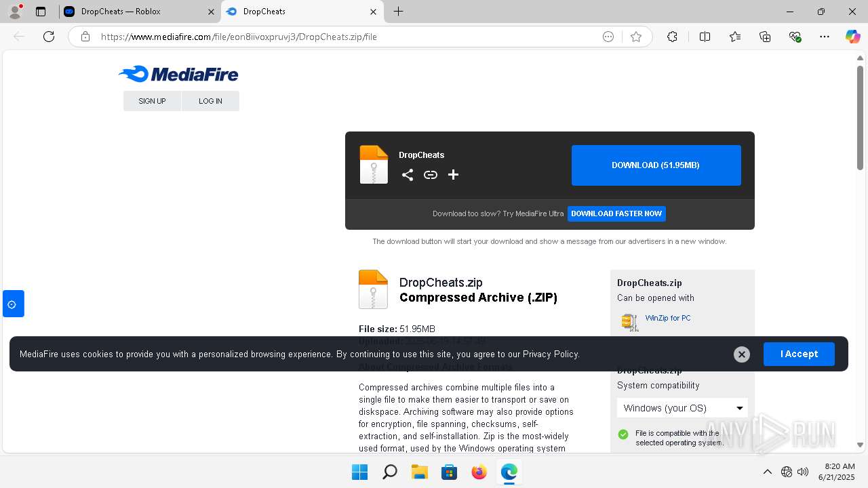
Task: Click the WinZip for PC icon
Action: (630, 322)
